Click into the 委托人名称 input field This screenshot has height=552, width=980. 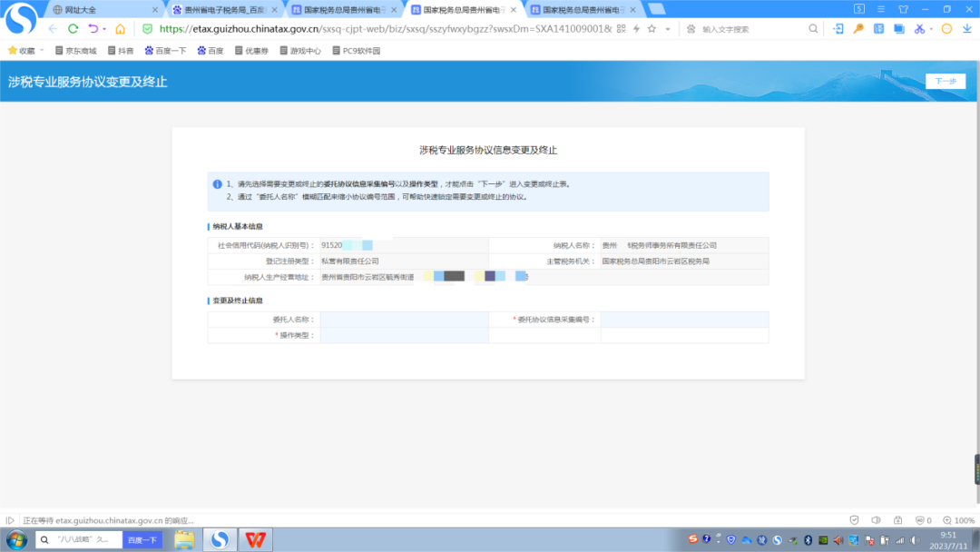404,320
